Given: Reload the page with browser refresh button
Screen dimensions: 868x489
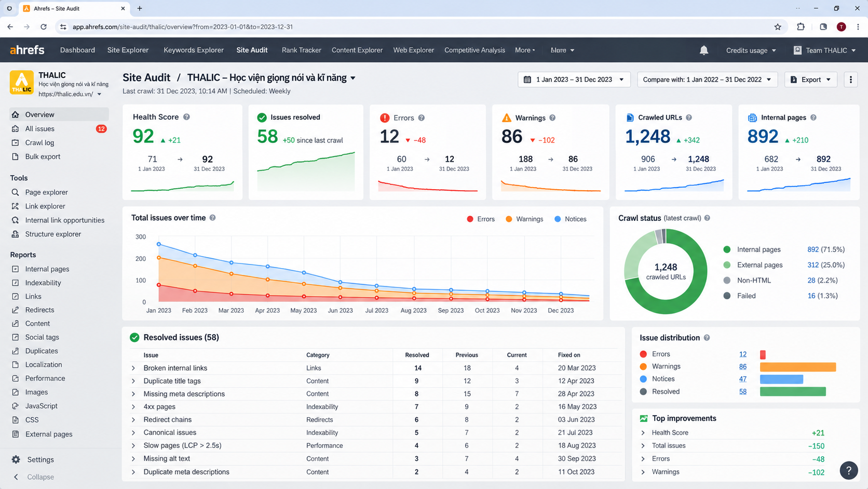Looking at the screenshot, I should [44, 27].
